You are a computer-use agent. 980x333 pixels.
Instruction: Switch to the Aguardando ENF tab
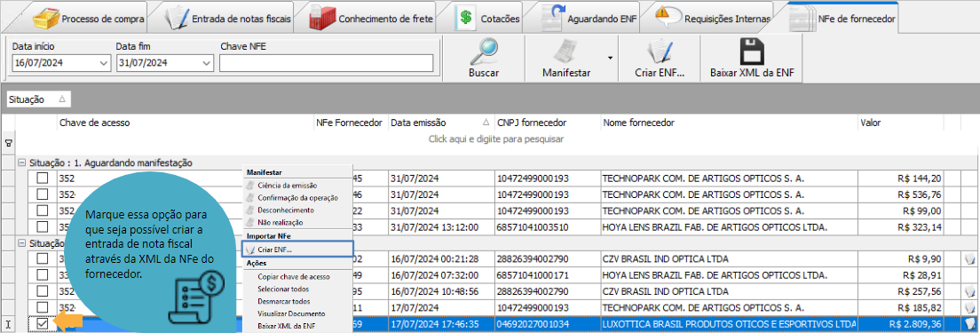[589, 19]
